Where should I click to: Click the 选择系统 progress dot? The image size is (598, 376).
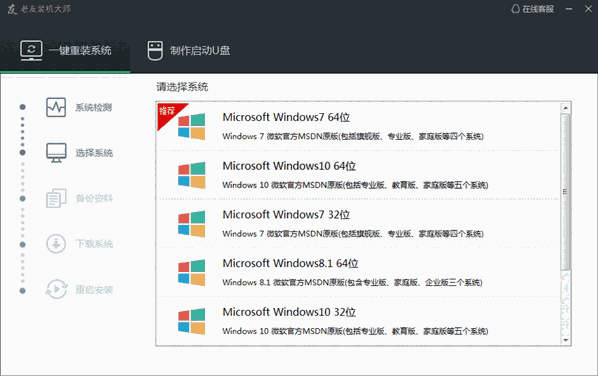(23, 153)
